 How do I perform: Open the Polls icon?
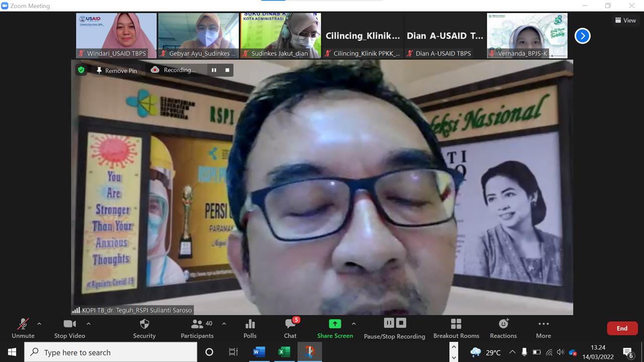click(250, 328)
